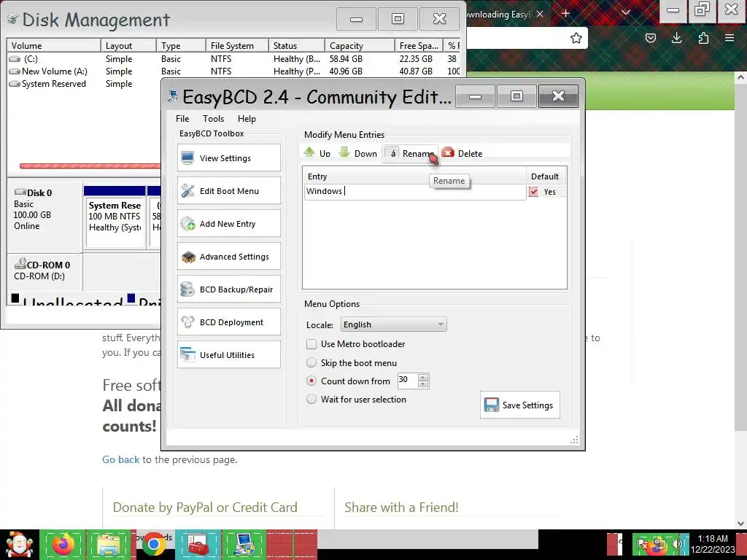Toggle the Default checkbox for Windows entry

[x=533, y=192]
